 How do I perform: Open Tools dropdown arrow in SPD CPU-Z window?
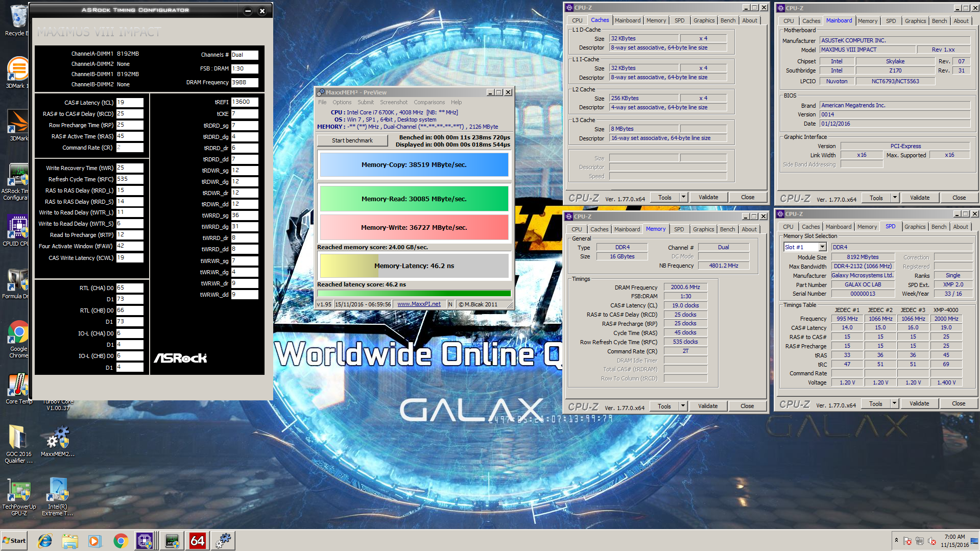(894, 403)
